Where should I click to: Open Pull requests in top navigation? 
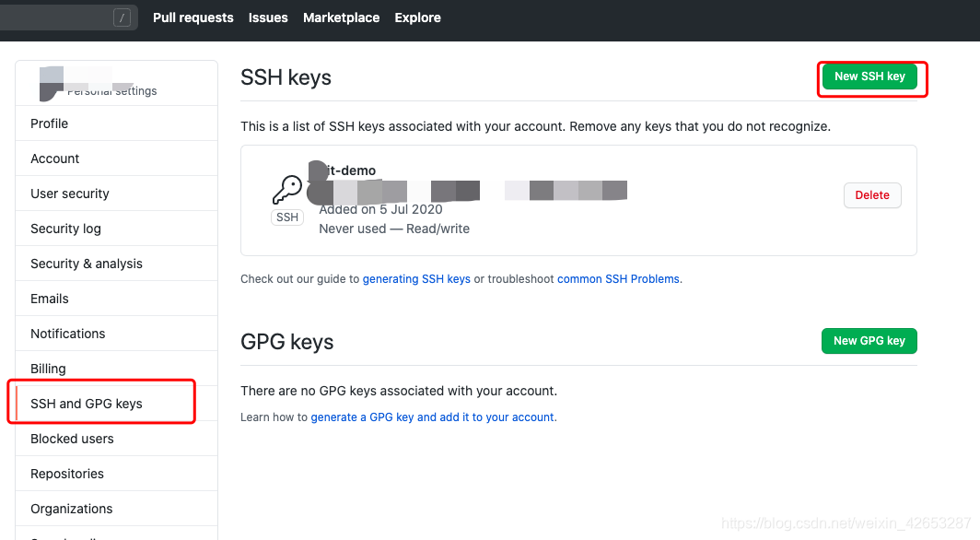[193, 18]
